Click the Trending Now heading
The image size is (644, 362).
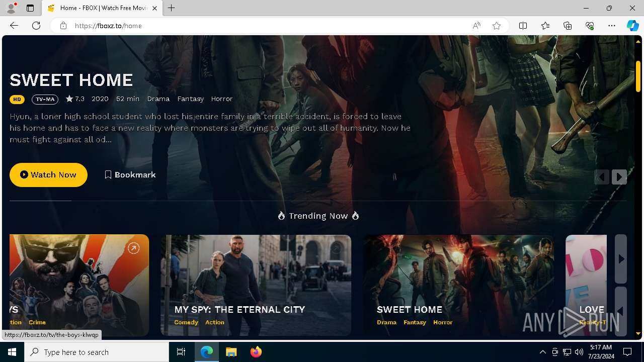point(318,216)
